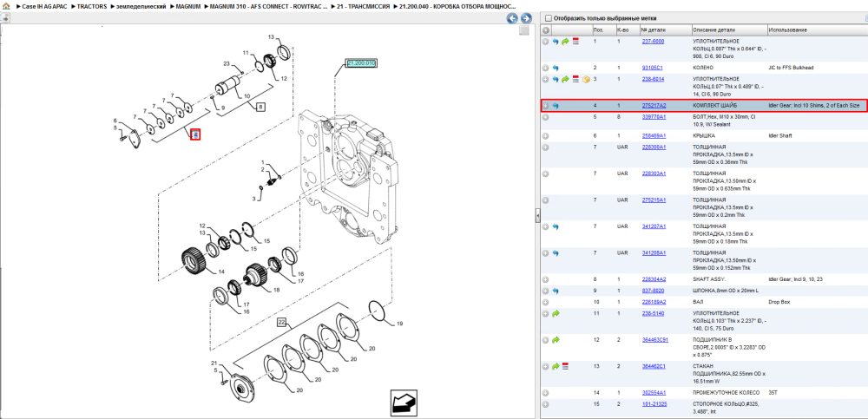Go to the home page icon

coord(6,6)
